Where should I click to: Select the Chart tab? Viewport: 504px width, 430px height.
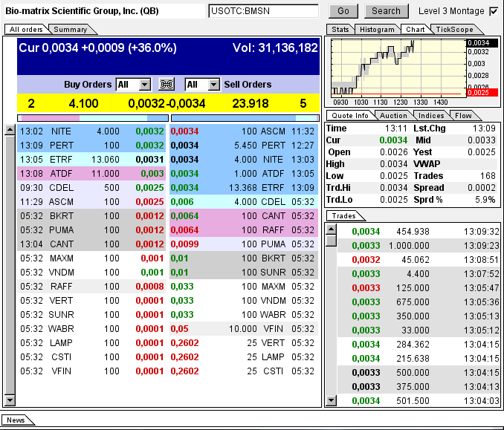point(416,29)
